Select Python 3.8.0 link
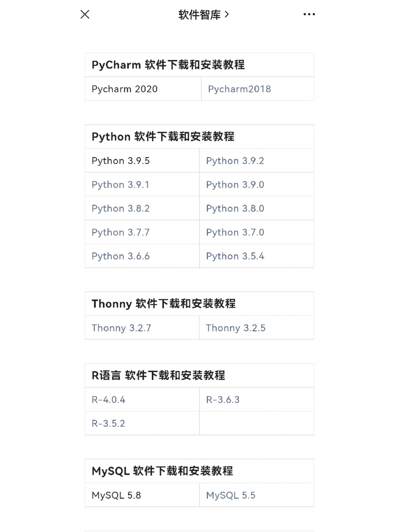 pyautogui.click(x=235, y=208)
